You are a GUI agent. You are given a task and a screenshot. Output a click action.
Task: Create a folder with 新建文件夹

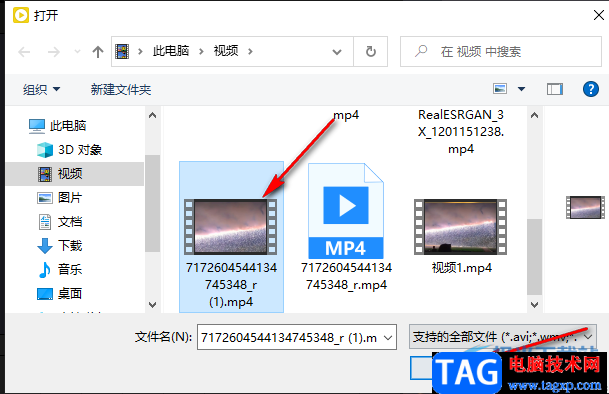tap(121, 90)
